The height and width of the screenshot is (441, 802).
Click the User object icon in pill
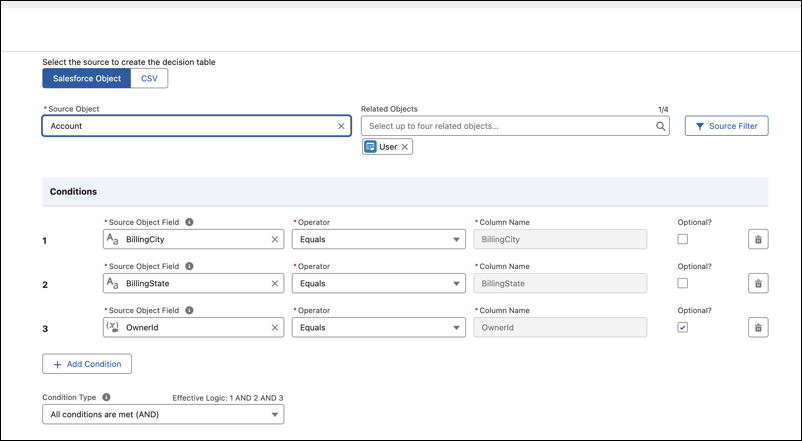pos(370,147)
